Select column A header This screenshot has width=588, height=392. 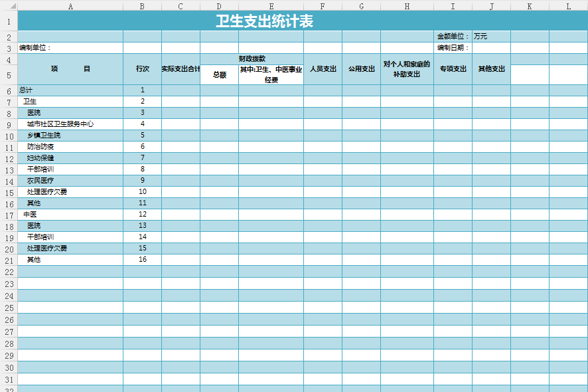click(70, 5)
